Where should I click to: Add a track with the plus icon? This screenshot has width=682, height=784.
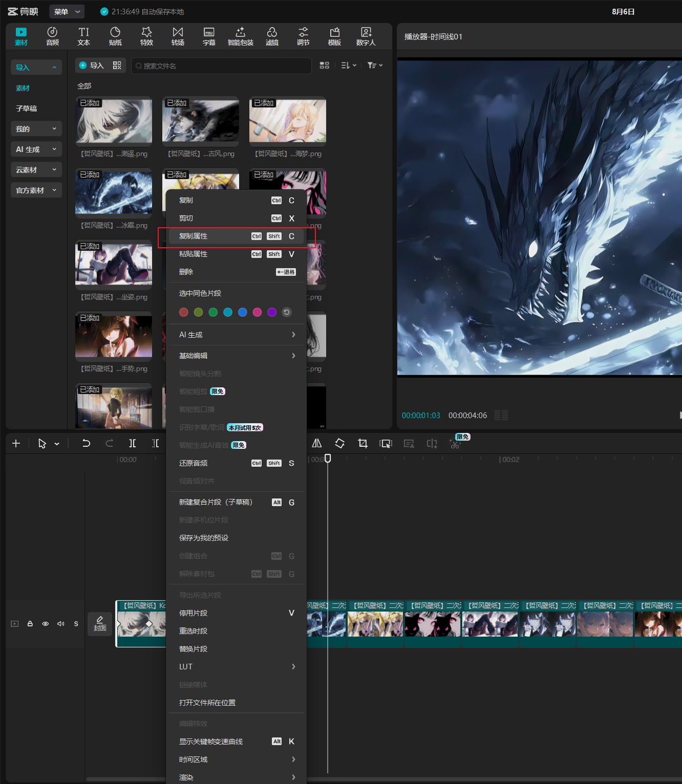pos(16,443)
